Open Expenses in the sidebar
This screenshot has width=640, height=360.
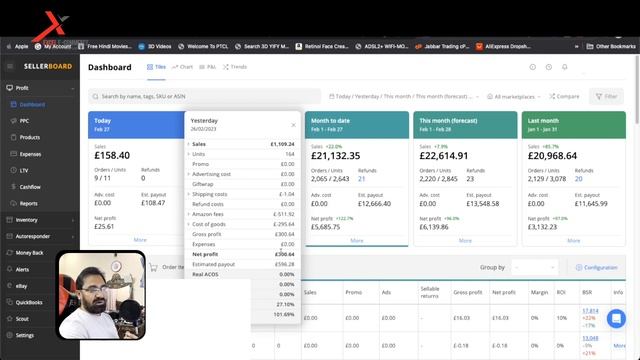pyautogui.click(x=26, y=154)
